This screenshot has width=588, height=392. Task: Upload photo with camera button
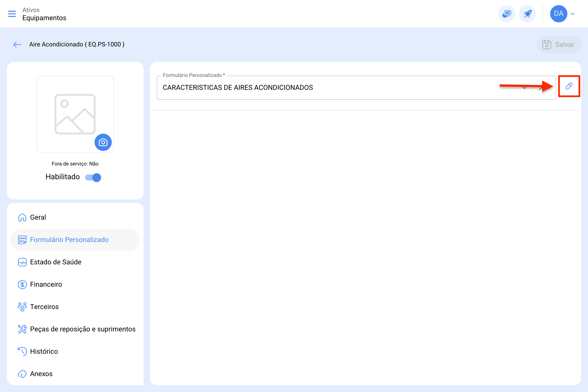(103, 142)
